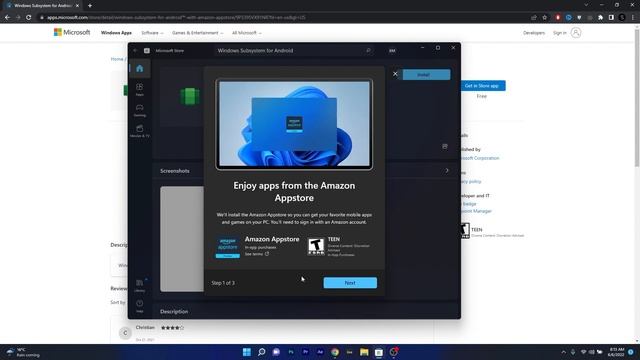Open Chrome extensions puzzle icon
The height and width of the screenshot is (360, 640).
[x=600, y=18]
